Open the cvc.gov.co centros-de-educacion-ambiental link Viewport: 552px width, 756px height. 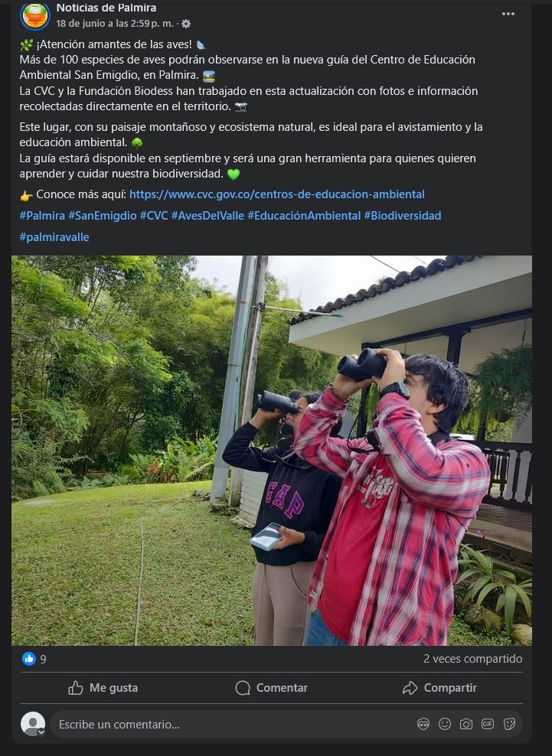click(x=277, y=194)
